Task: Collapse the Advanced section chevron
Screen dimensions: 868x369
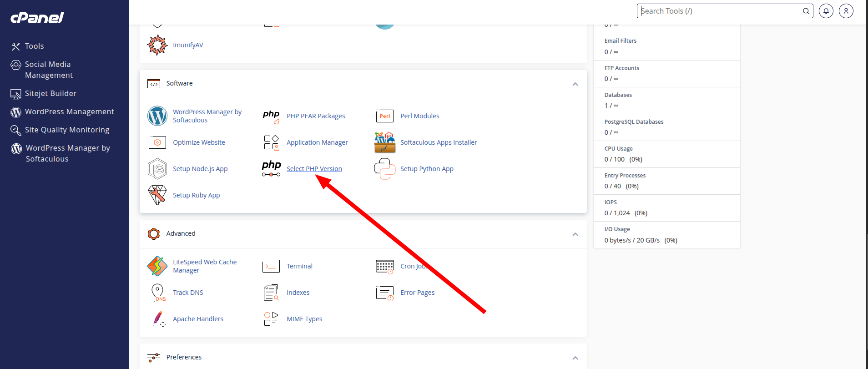Action: tap(575, 234)
